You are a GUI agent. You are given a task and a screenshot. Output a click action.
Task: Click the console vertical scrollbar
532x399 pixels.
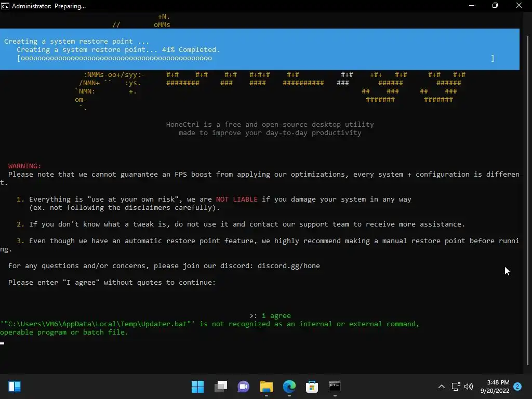pos(528,200)
